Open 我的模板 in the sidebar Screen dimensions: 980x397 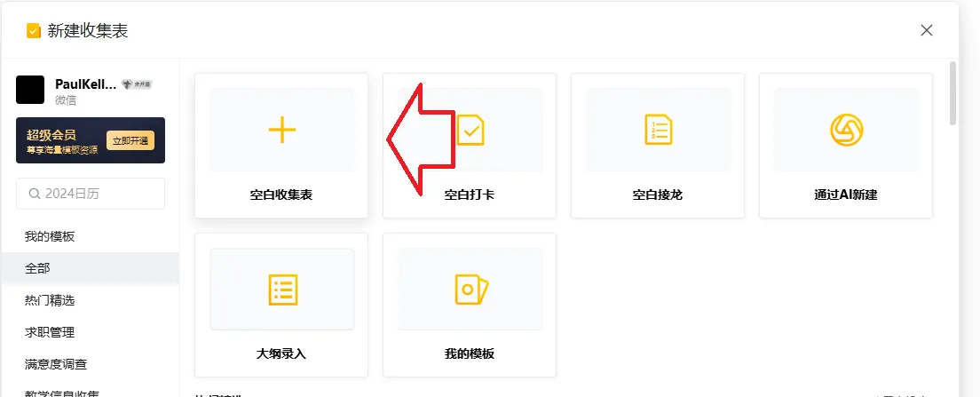pyautogui.click(x=50, y=236)
